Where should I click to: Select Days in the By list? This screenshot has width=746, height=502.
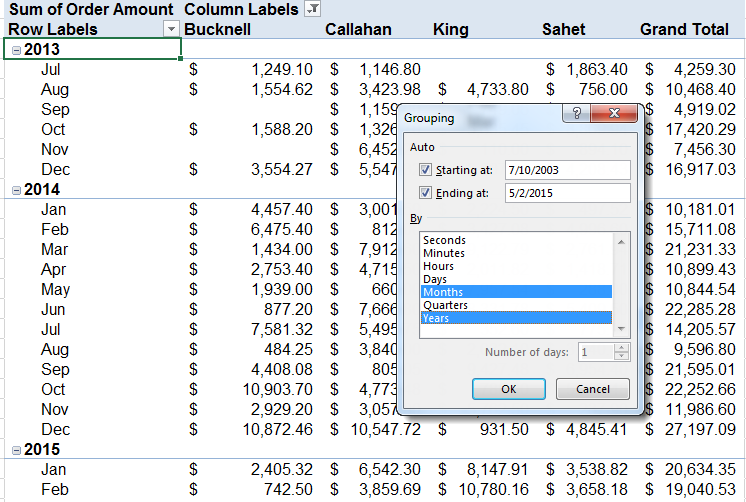click(x=436, y=279)
